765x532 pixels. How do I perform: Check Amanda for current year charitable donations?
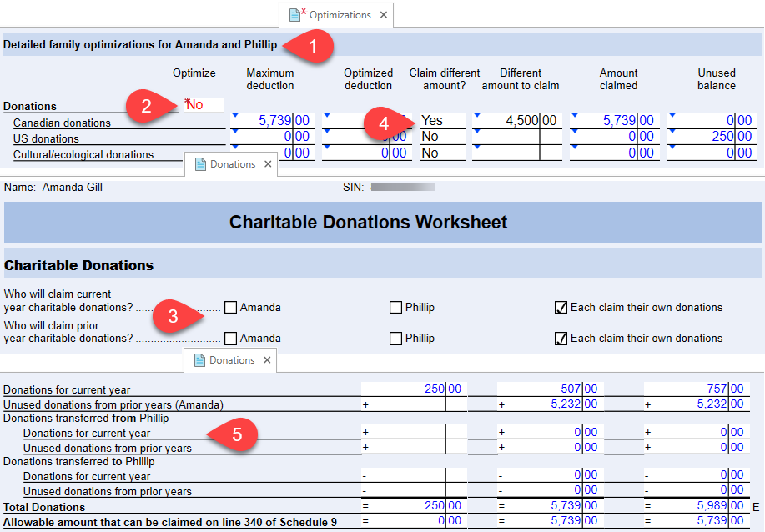tap(231, 307)
